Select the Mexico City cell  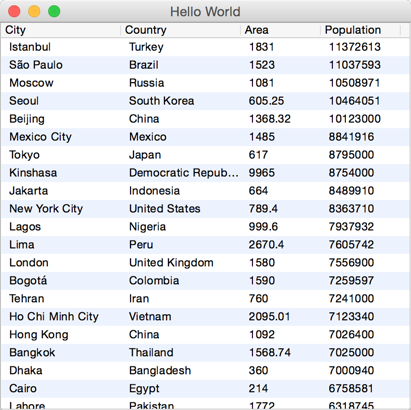pos(40,137)
